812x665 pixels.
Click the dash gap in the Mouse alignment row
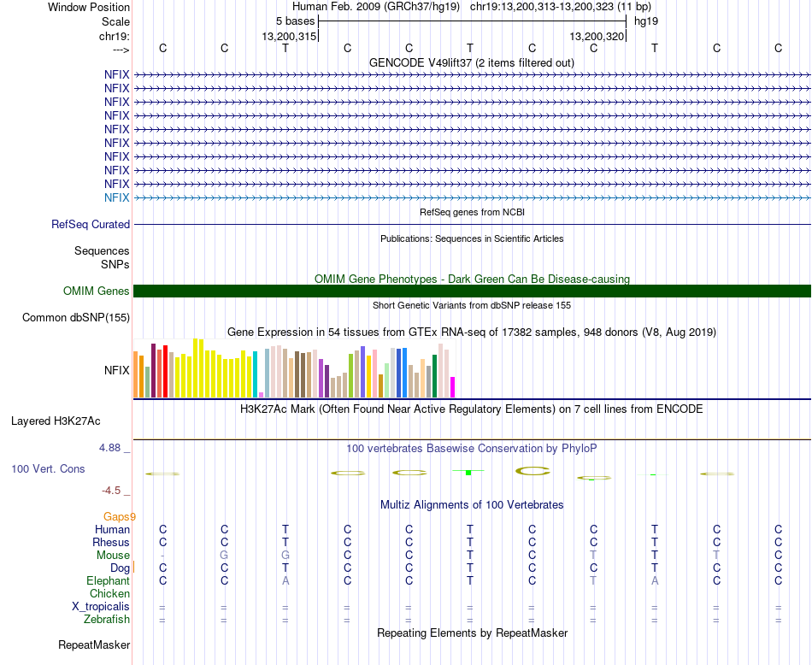tap(162, 556)
